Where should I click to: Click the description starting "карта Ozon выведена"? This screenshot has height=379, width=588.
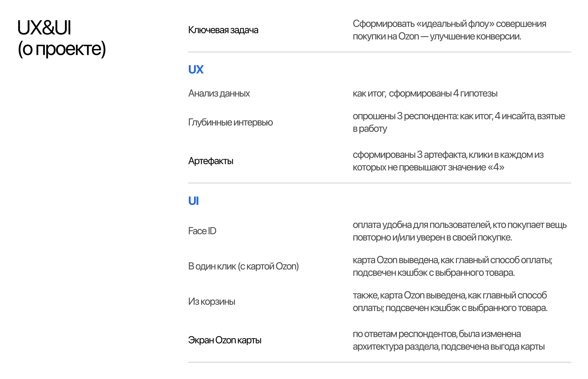452,266
